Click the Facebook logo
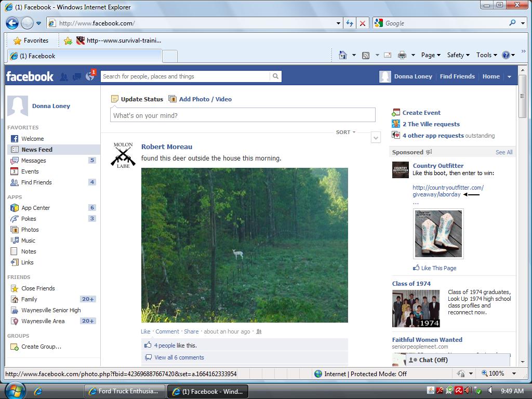Screen dimensions: 532x399 coord(30,76)
